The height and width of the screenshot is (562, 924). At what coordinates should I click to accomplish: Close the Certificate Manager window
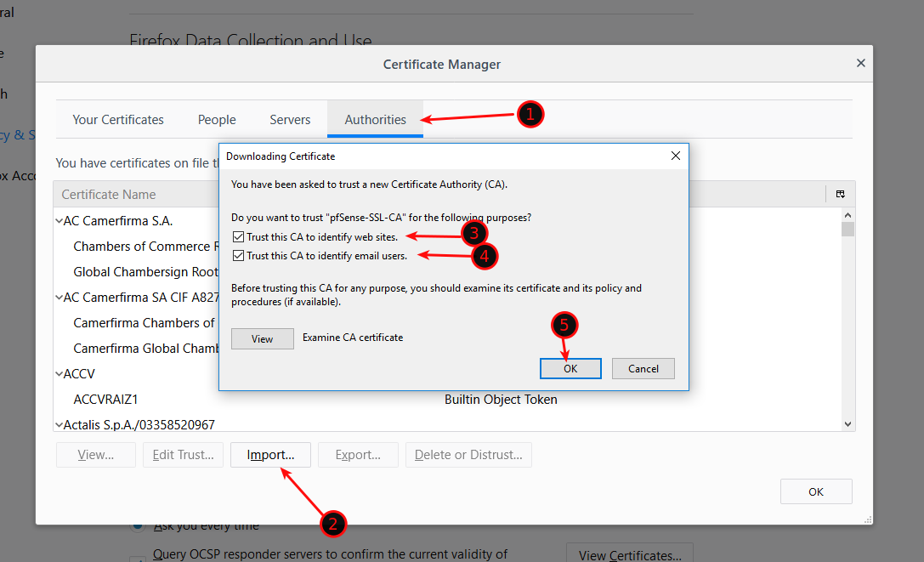point(860,64)
